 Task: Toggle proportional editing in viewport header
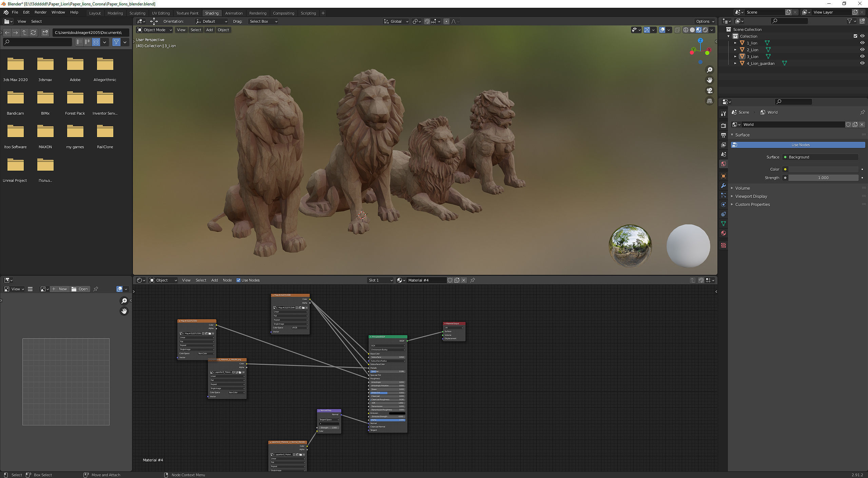(x=446, y=21)
